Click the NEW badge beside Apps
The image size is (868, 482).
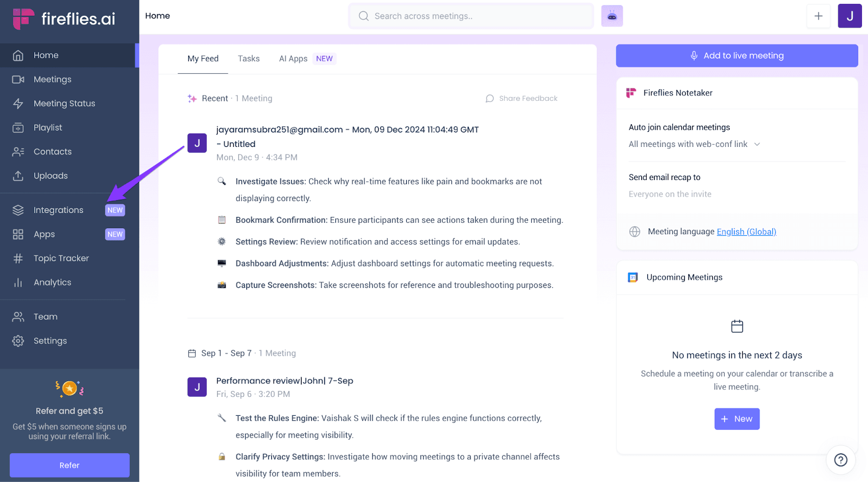pyautogui.click(x=115, y=234)
